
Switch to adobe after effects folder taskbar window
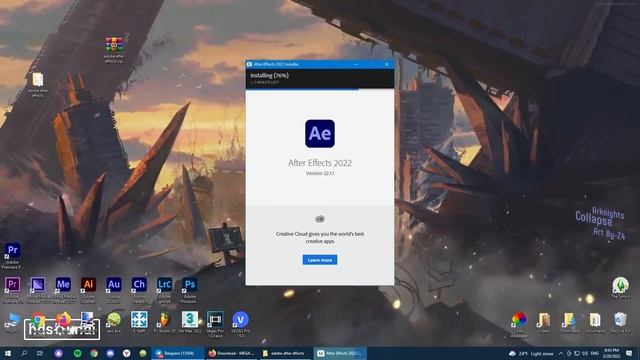pos(286,353)
